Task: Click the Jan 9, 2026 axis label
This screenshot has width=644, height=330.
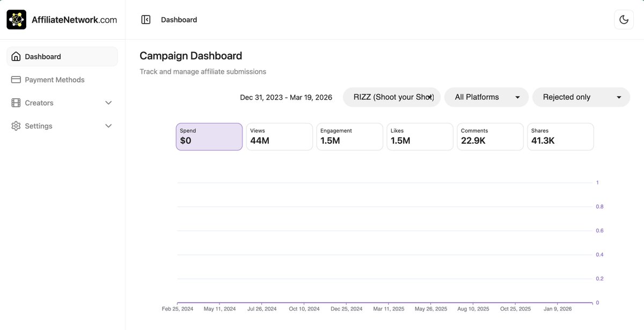Action: (558, 309)
